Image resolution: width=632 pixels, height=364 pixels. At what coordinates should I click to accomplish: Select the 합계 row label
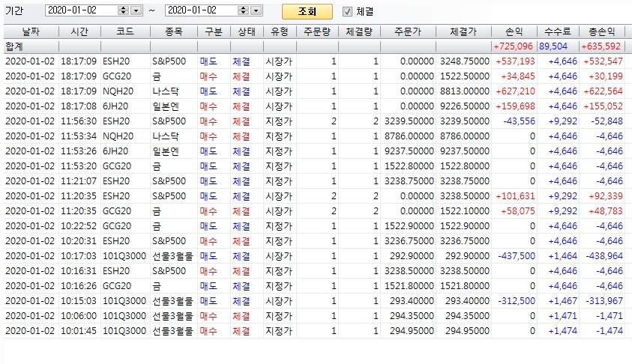(x=14, y=46)
